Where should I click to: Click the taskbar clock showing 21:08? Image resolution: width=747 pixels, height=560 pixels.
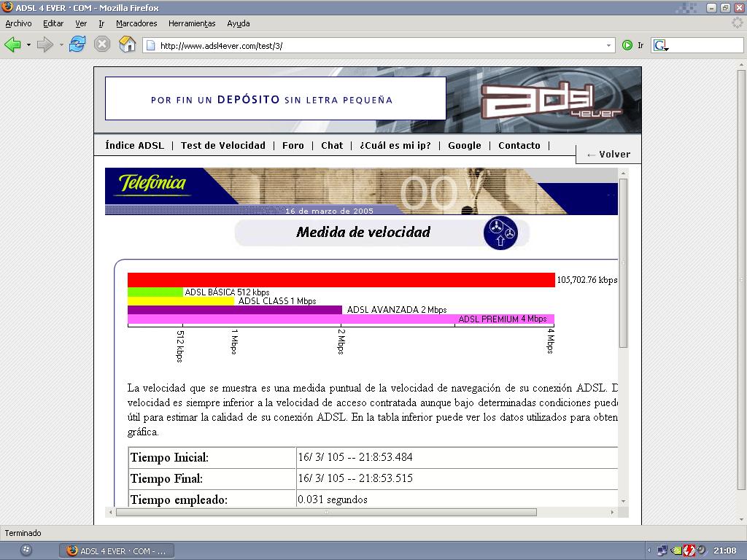(x=725, y=551)
